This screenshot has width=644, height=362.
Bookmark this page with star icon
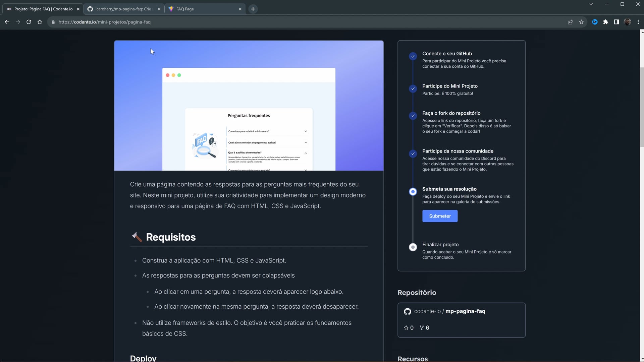point(581,22)
